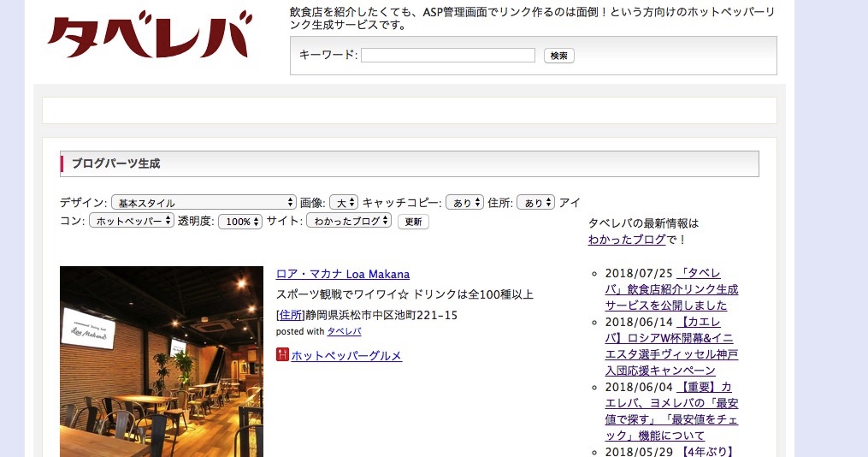The width and height of the screenshot is (868, 457).
Task: Open the 画像 size dropdown
Action: click(343, 203)
